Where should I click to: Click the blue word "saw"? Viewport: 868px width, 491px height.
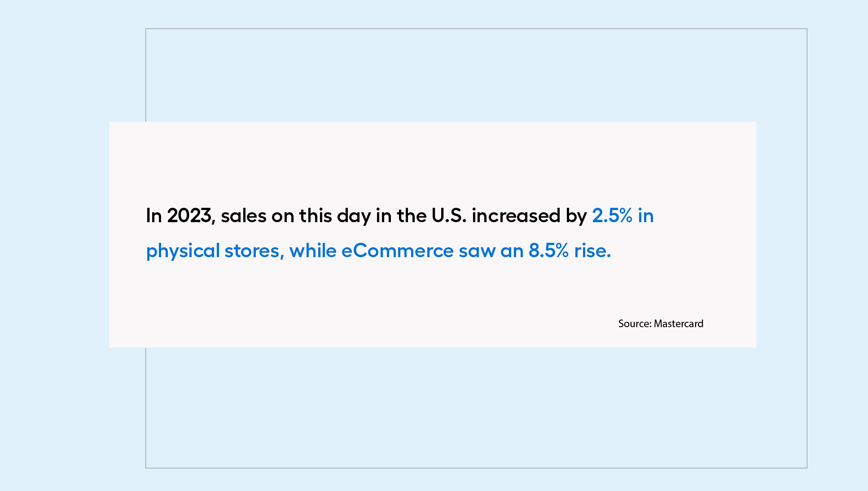(x=477, y=251)
